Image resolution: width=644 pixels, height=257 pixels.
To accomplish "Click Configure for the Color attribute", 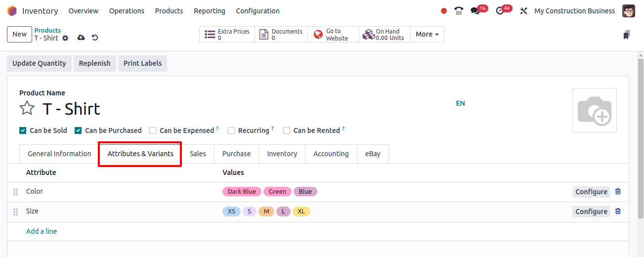I will tap(591, 192).
